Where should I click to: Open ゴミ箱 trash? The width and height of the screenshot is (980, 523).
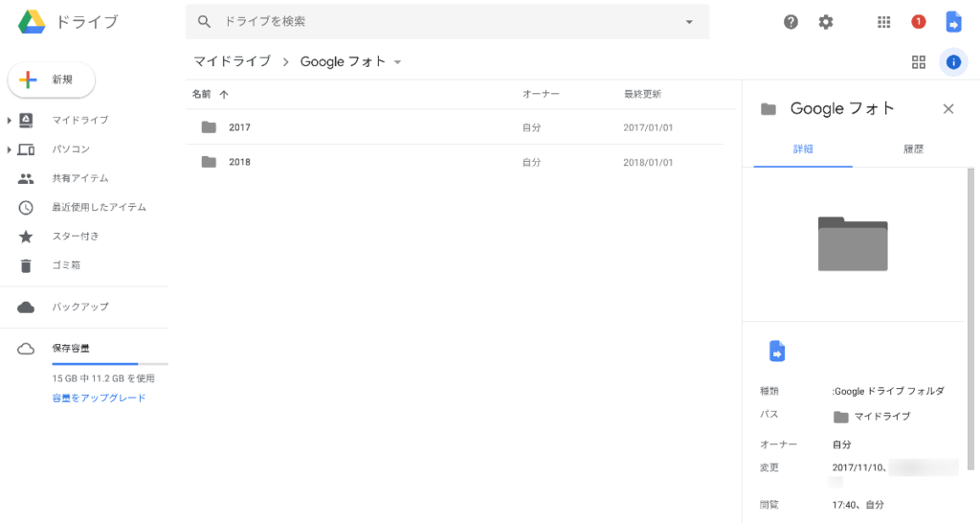[x=66, y=265]
